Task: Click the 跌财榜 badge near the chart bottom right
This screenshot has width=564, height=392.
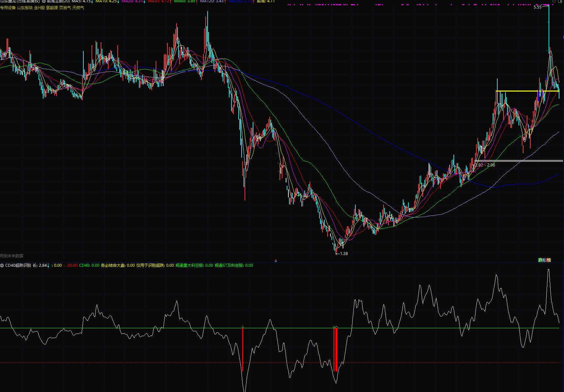Action: pos(544,260)
